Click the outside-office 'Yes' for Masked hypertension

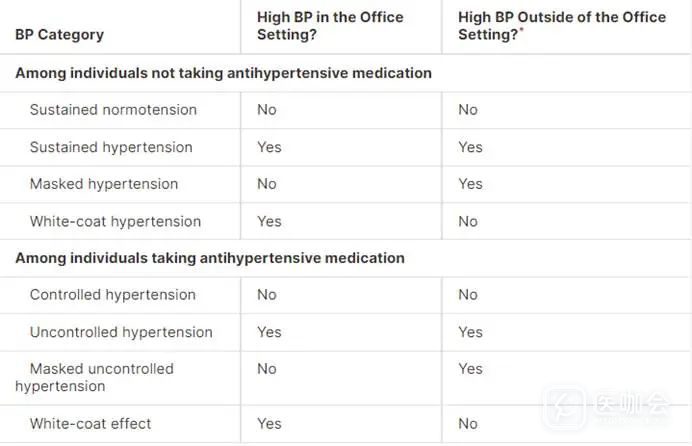click(x=470, y=184)
